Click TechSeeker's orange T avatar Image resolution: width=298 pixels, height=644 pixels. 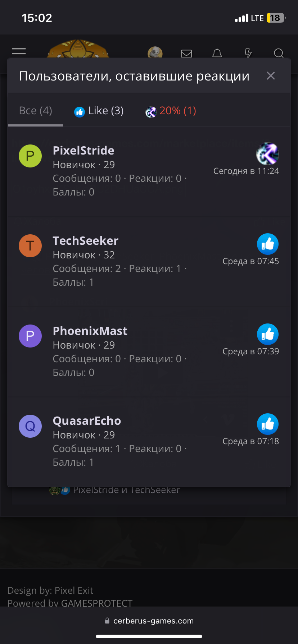30,246
